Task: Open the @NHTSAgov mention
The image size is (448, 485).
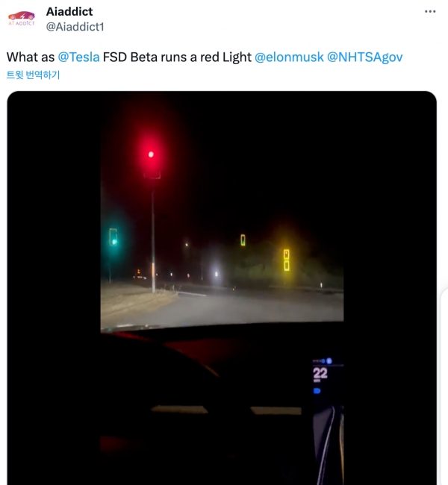Action: [364, 57]
